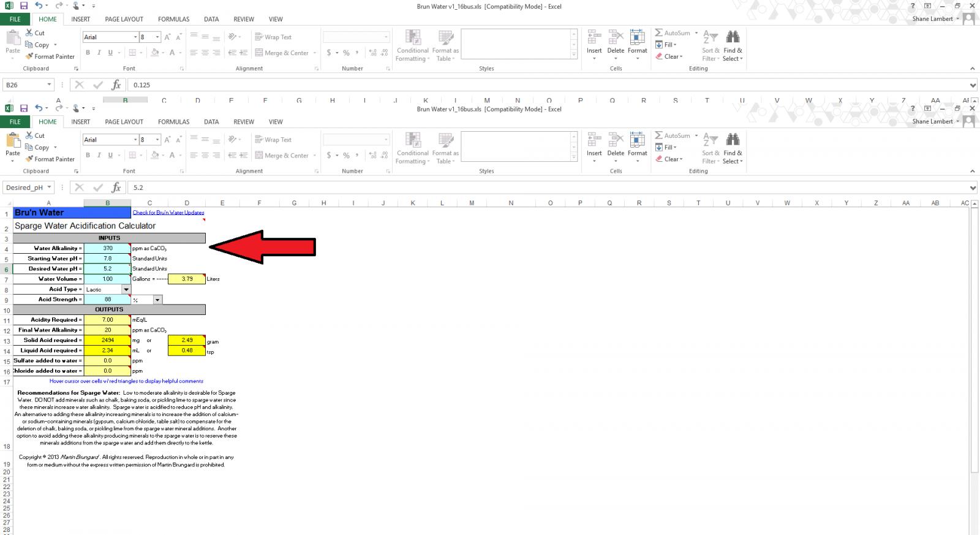Expand Desired_pH Name Box dropdown
Image resolution: width=980 pixels, height=535 pixels.
coord(49,188)
